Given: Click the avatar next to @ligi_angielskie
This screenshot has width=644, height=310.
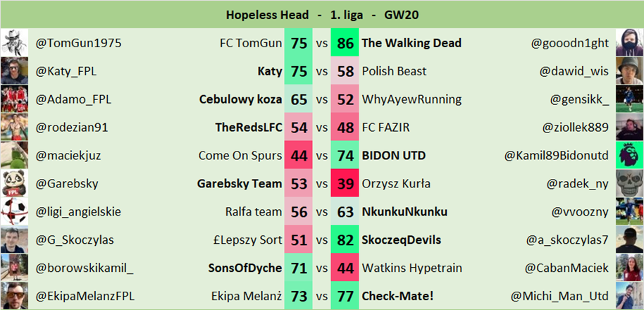Looking at the screenshot, I should (14, 212).
